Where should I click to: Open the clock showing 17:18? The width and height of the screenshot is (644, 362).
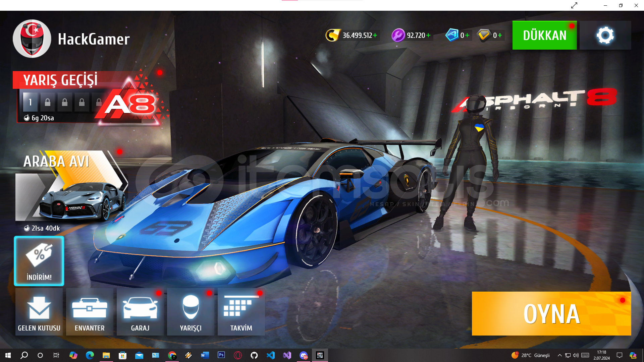(x=602, y=355)
